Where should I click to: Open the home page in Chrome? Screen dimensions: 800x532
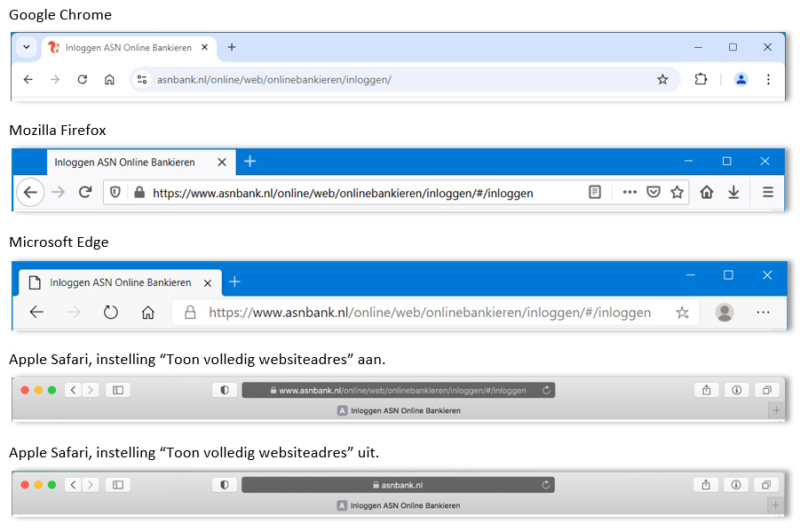(109, 79)
